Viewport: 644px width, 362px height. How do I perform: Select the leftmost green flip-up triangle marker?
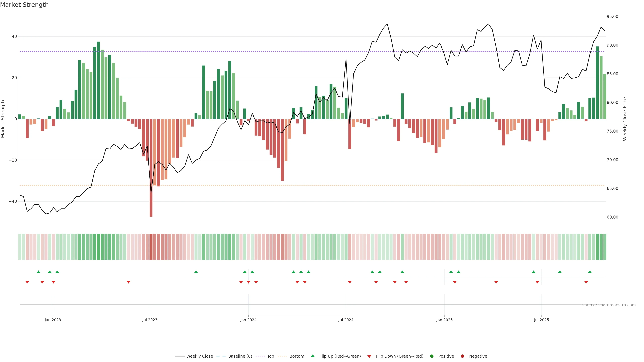(x=38, y=272)
